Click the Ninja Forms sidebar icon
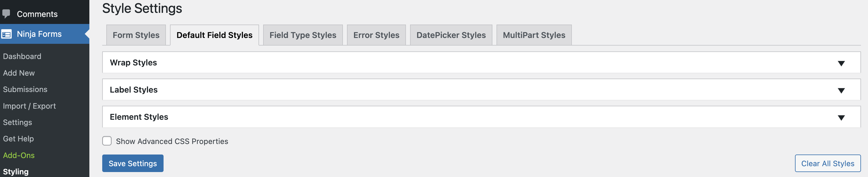The width and height of the screenshot is (868, 177). pyautogui.click(x=6, y=34)
